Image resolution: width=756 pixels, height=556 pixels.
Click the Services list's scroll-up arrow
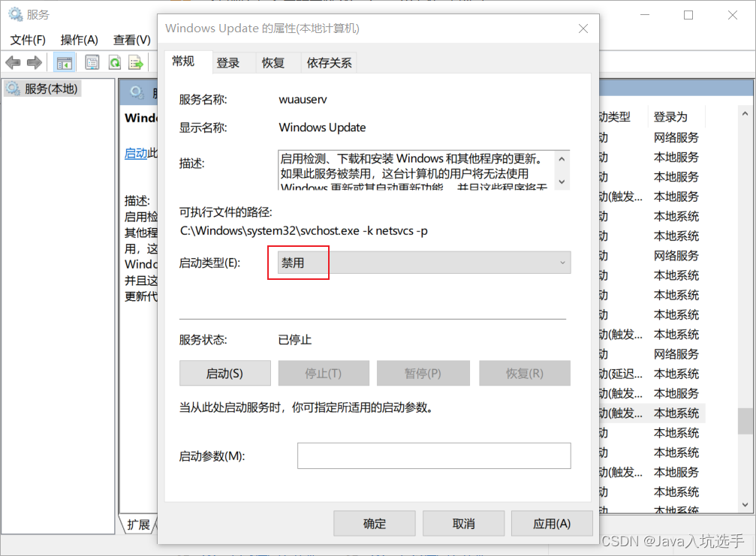point(745,114)
